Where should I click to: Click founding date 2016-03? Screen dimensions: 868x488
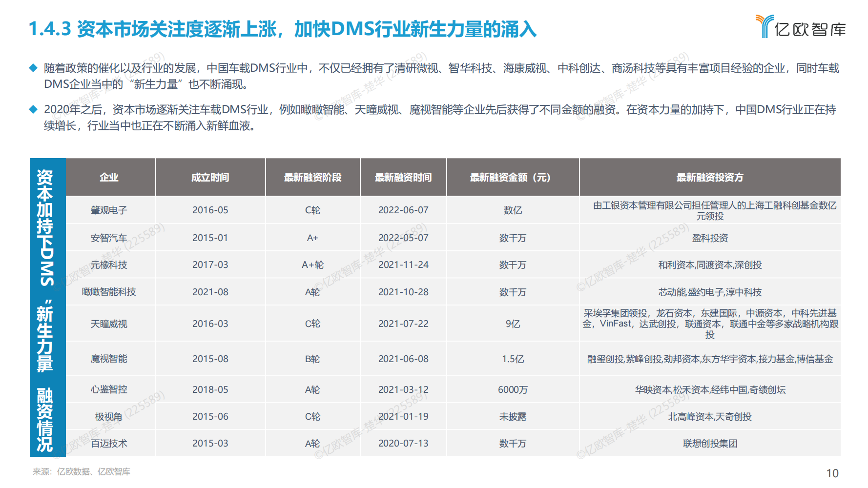(210, 324)
